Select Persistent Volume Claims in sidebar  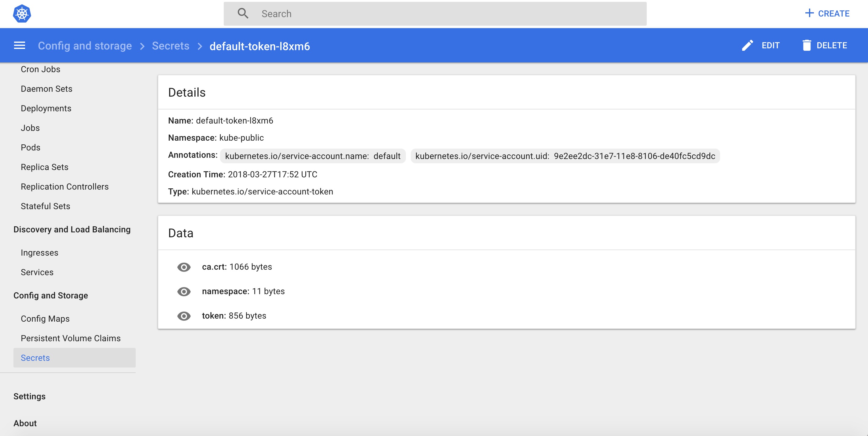[71, 338]
